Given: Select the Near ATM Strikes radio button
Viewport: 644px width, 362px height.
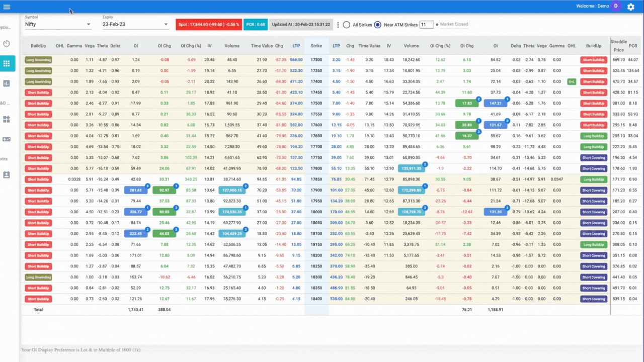Looking at the screenshot, I should [377, 25].
